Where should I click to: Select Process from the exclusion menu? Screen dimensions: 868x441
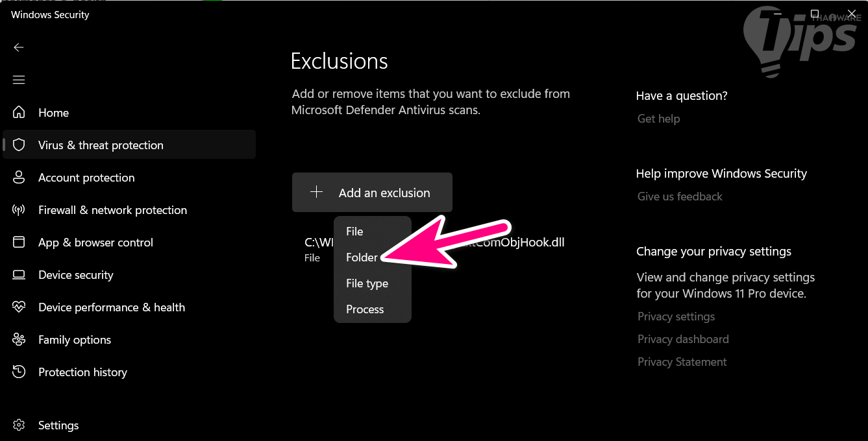tap(365, 309)
